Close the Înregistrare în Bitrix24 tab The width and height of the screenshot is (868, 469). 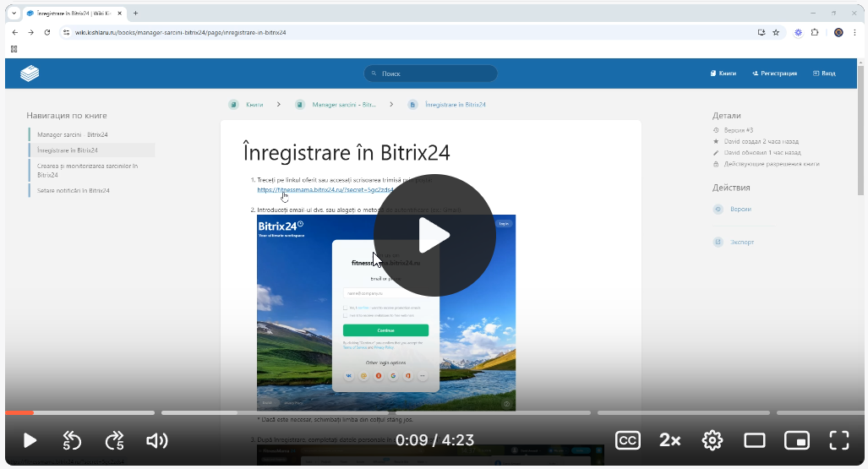point(119,14)
